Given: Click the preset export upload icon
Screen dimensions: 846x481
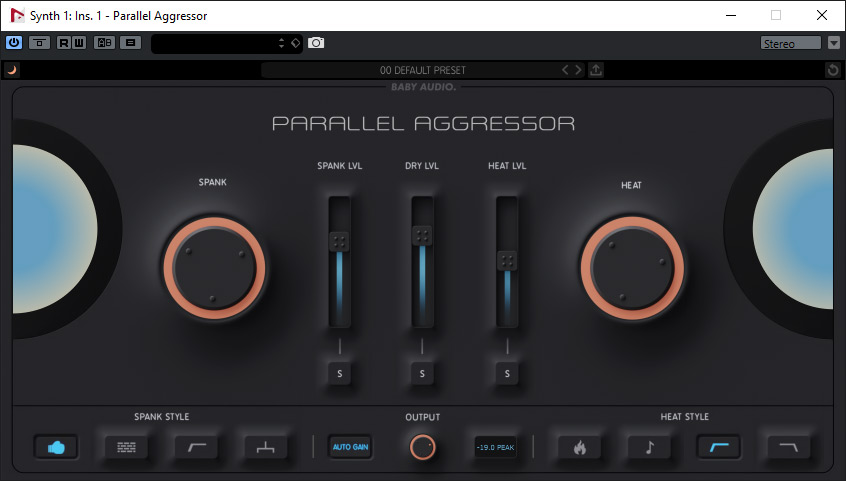Looking at the screenshot, I should click(596, 70).
